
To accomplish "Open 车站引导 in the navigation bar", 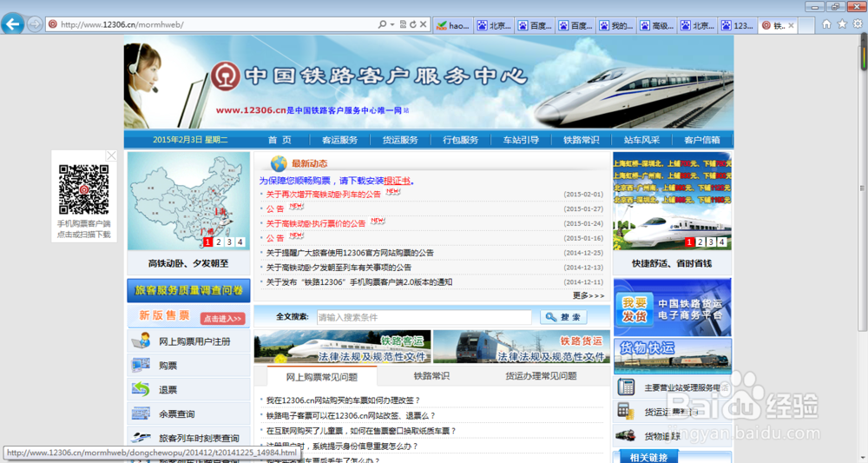I will pos(521,140).
